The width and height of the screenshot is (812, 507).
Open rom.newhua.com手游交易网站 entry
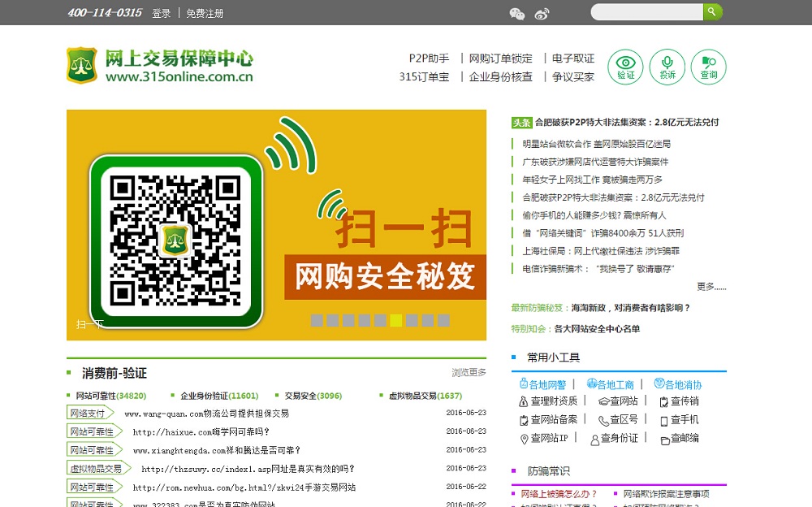pyautogui.click(x=244, y=487)
